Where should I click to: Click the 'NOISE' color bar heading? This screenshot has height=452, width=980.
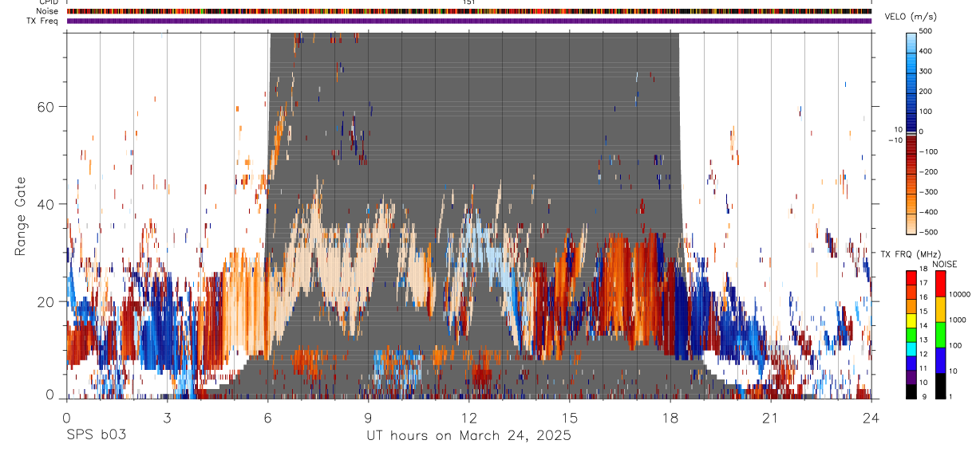944,264
